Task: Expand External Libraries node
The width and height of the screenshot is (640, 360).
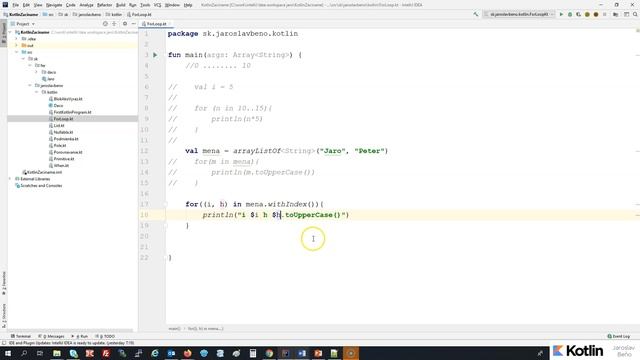Action: tap(10, 179)
